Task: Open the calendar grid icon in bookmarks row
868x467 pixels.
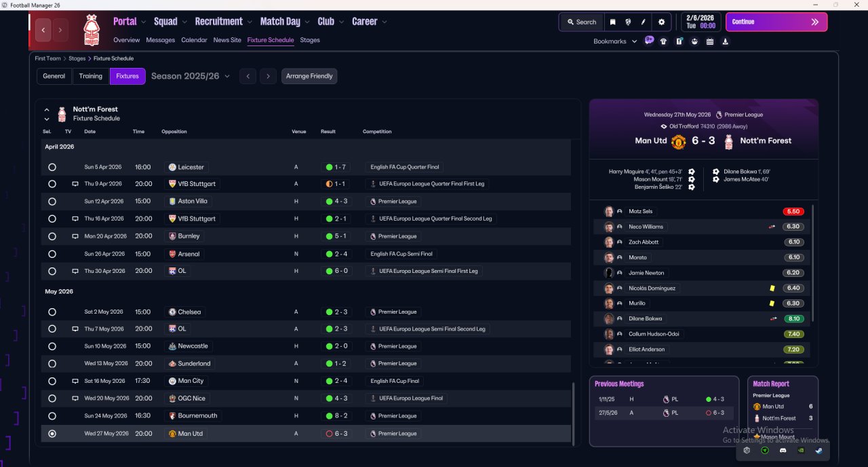Action: coord(710,41)
